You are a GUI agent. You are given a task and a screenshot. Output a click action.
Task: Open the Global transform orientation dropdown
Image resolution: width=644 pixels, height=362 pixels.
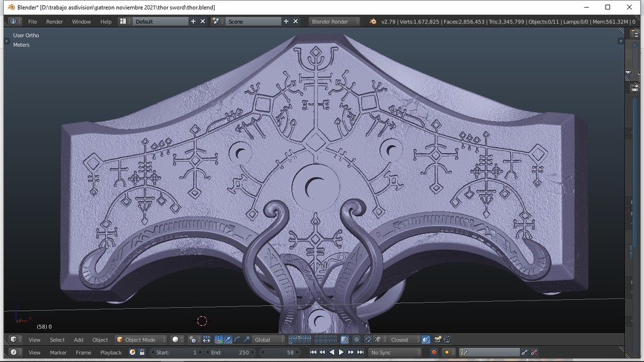click(268, 340)
